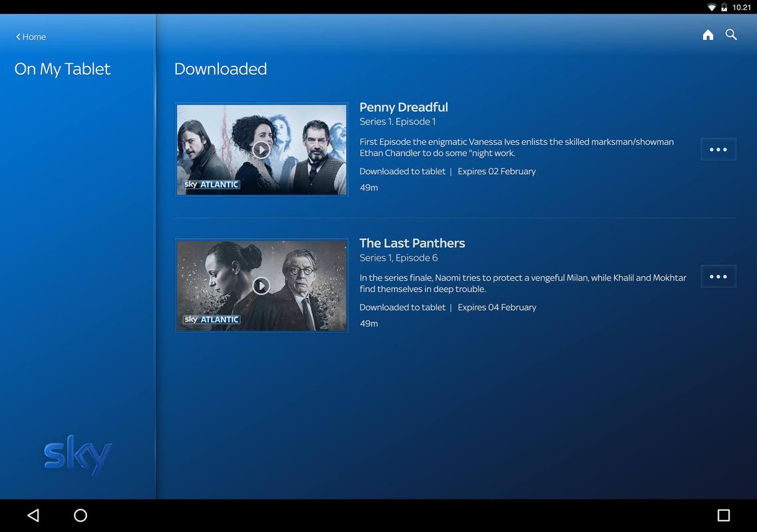Screen dimensions: 757x532
Task: Open search with the magnifier icon
Action: tap(731, 35)
